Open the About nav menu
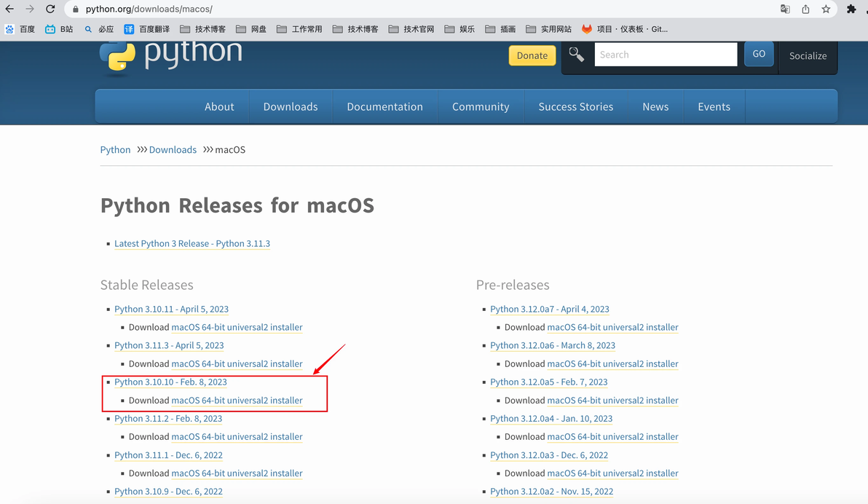Screen dimensions: 868x504 click(x=219, y=106)
